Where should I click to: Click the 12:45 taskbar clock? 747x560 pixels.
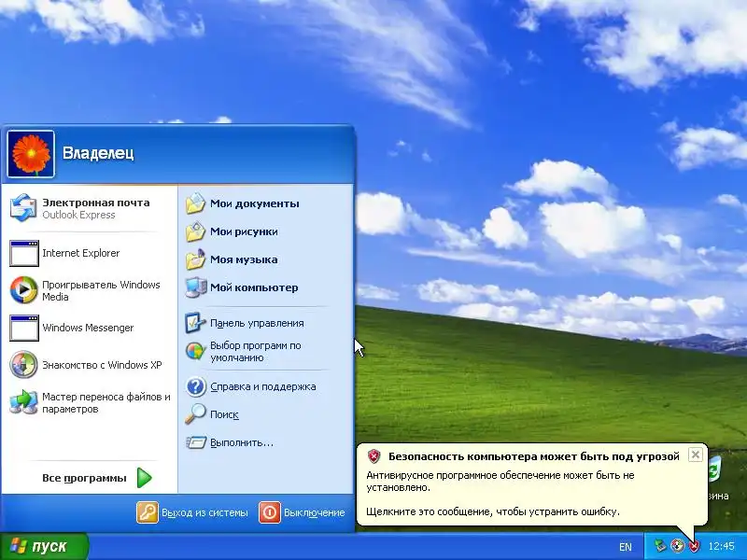pos(721,546)
